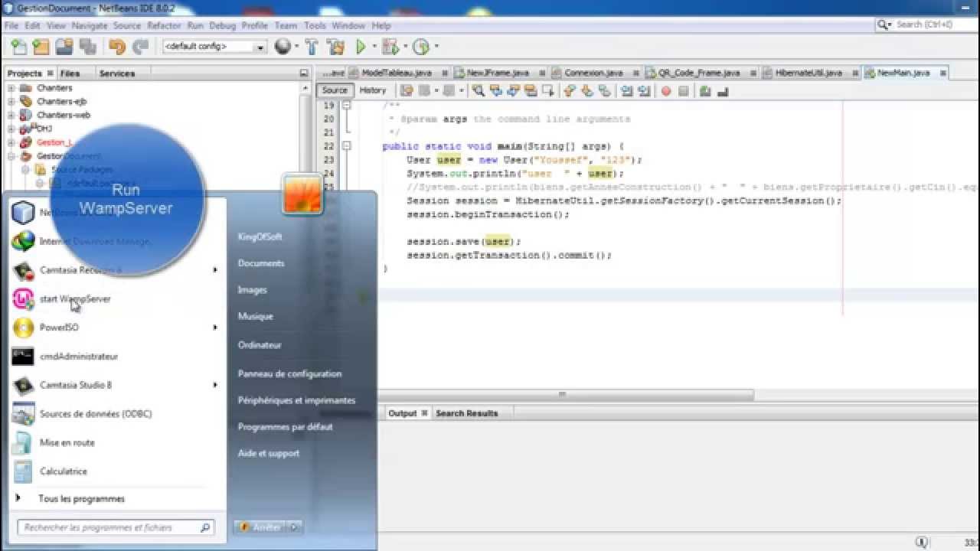This screenshot has height=551, width=980.
Task: Open Run Project dropdown arrow
Action: click(x=374, y=47)
